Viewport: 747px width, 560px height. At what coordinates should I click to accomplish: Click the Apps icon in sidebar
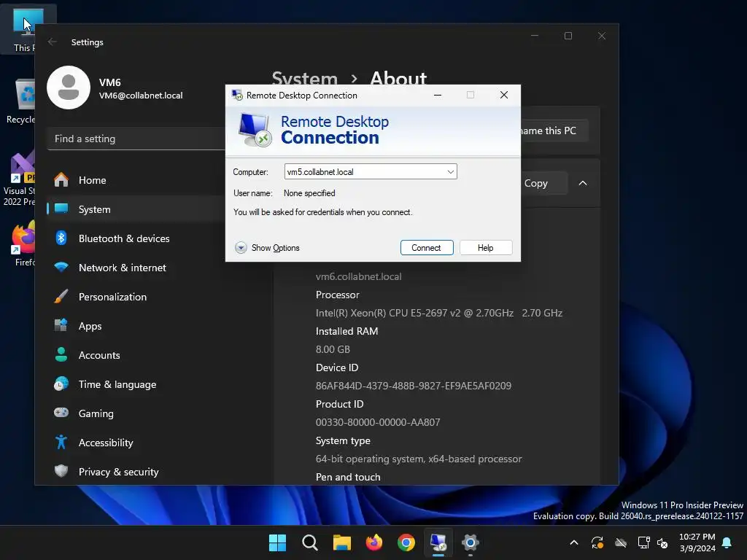coord(61,325)
